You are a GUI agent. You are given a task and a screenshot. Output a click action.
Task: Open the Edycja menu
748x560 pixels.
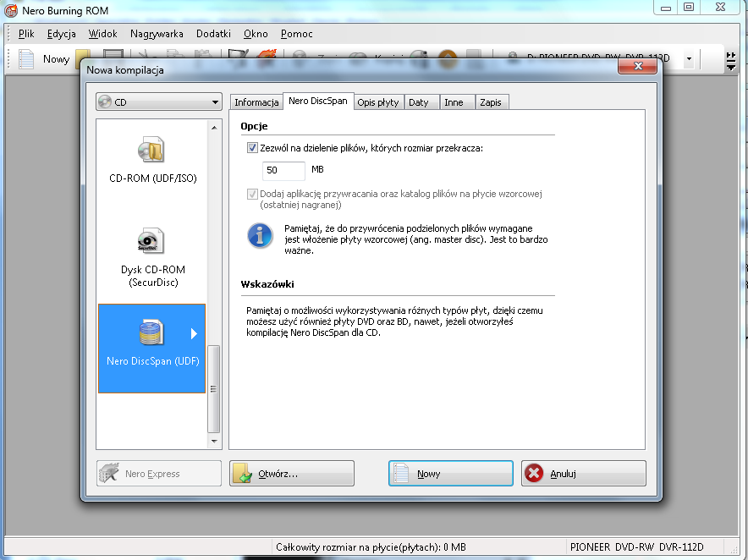click(62, 34)
